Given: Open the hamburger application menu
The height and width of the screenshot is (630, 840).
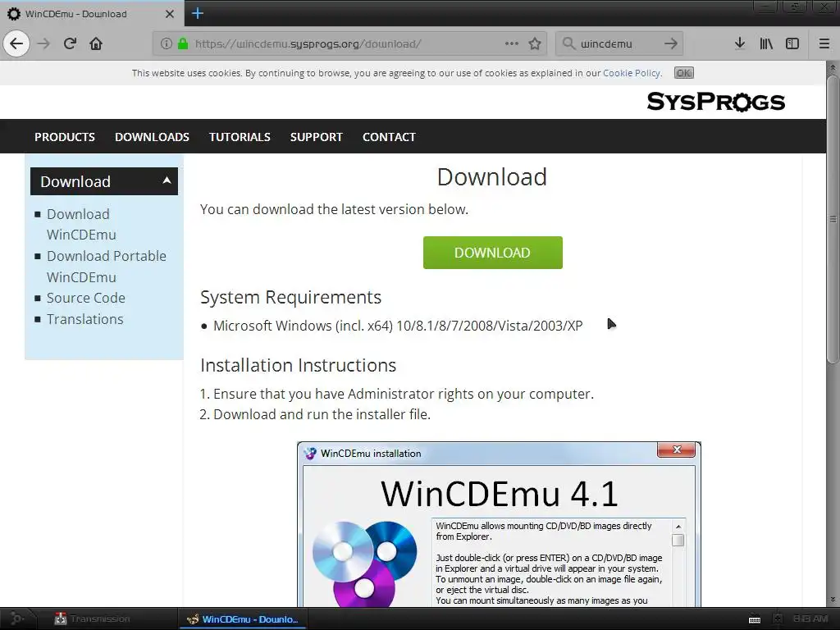Looking at the screenshot, I should pos(824,43).
